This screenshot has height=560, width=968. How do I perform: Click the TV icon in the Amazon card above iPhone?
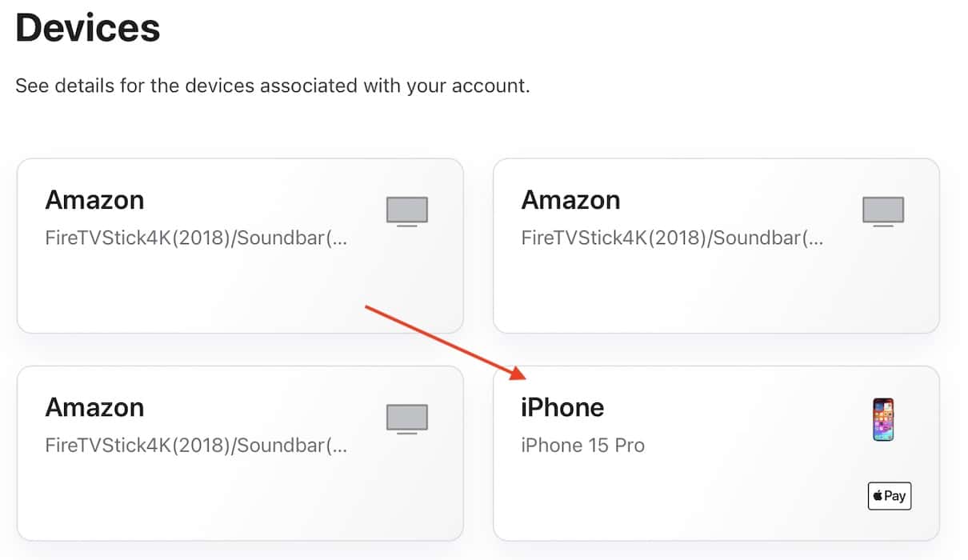[883, 211]
